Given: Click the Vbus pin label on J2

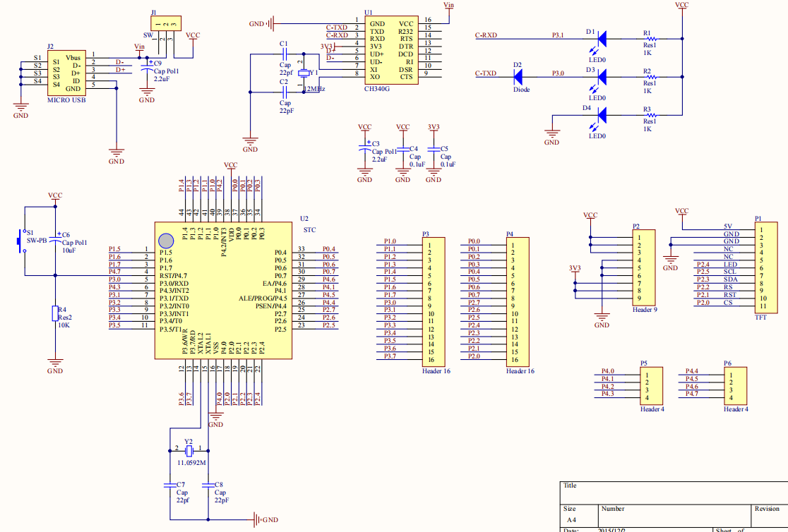Looking at the screenshot, I should click(73, 58).
